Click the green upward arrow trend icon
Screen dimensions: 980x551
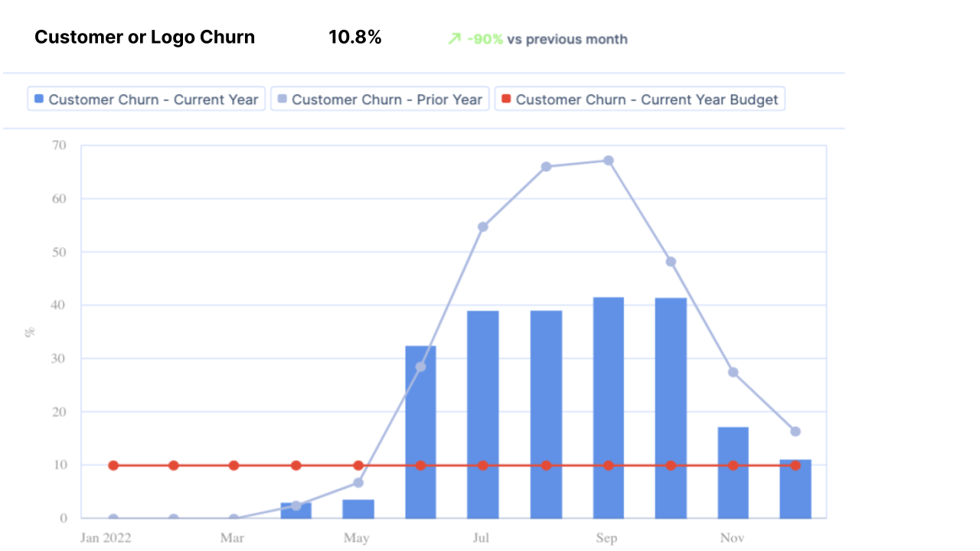click(x=453, y=38)
